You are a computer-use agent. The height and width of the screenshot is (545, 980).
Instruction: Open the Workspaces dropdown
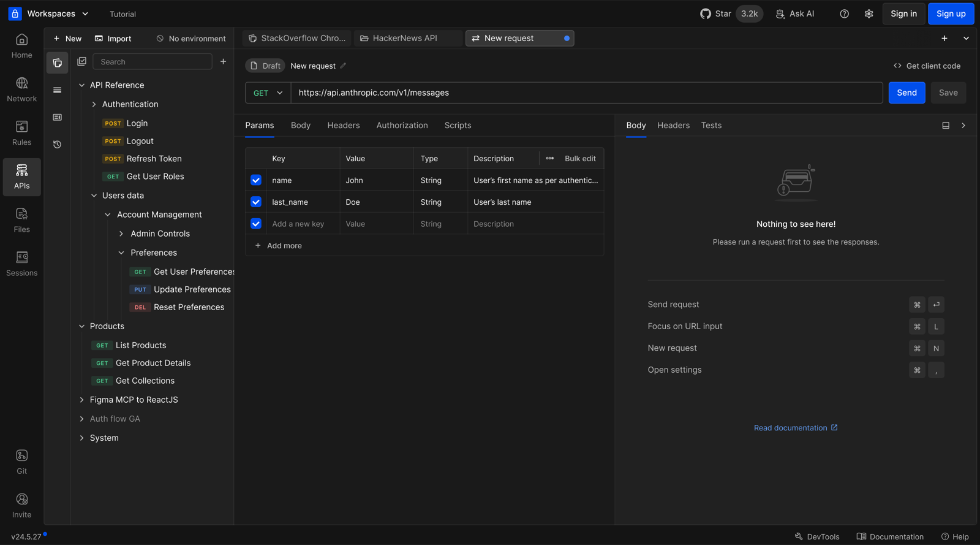58,13
